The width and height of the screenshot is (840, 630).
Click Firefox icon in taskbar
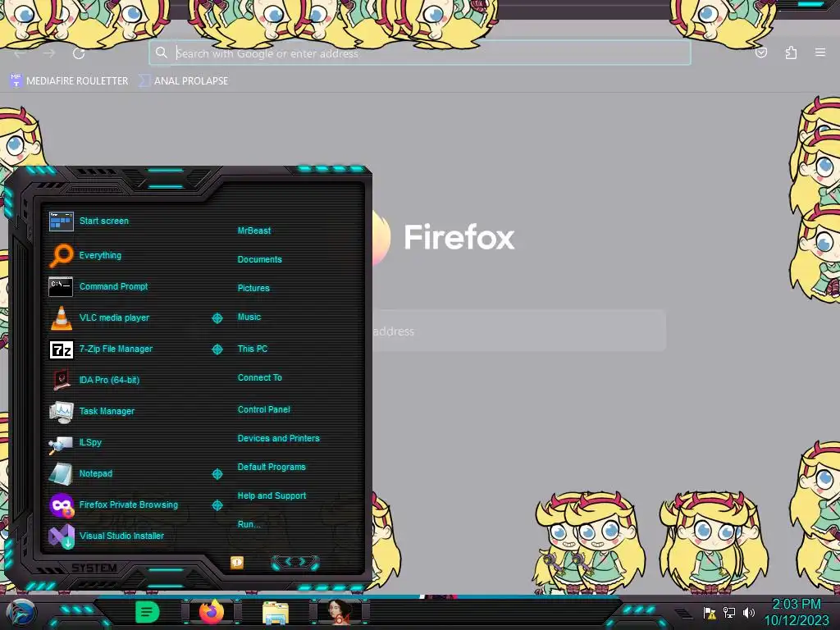coord(212,611)
